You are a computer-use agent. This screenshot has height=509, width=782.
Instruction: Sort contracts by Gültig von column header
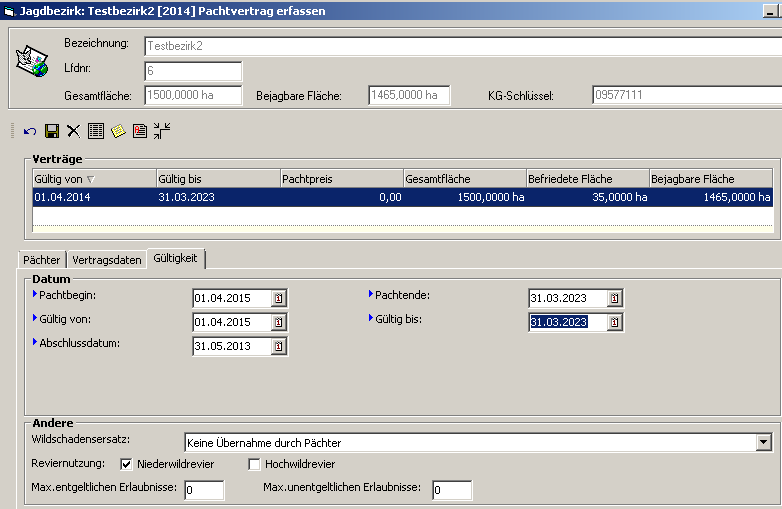92,178
